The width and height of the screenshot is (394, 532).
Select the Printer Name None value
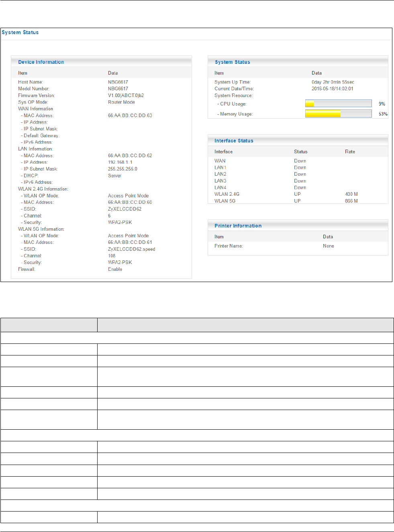(x=329, y=246)
